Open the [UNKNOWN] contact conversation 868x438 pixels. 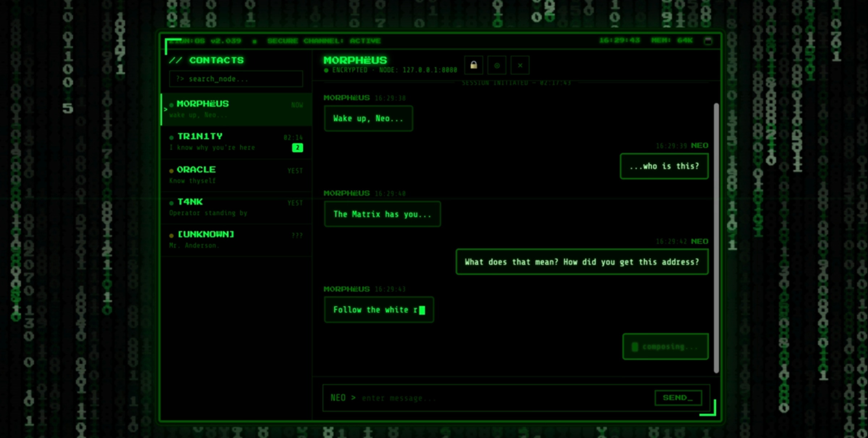click(x=237, y=240)
